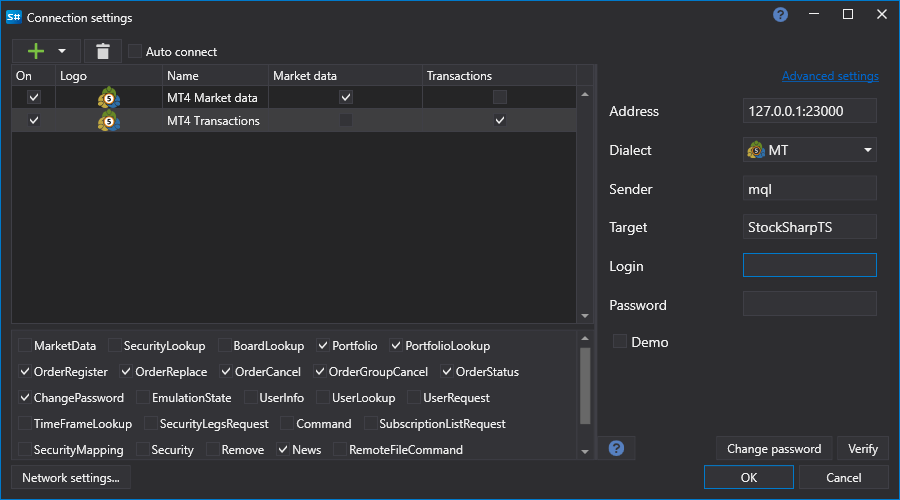Enable the UserInfo checkbox
The width and height of the screenshot is (900, 500).
coord(250,397)
